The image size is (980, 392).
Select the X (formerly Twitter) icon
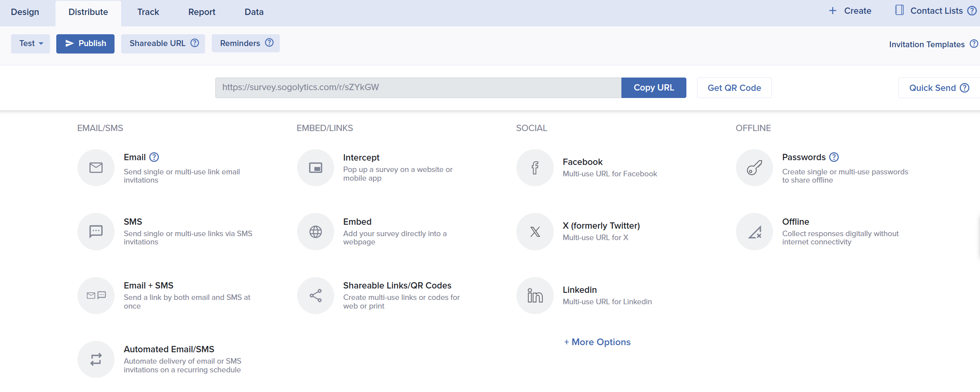(535, 231)
